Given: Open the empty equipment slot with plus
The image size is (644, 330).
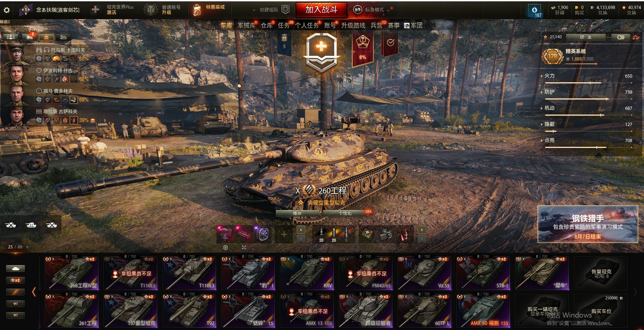Looking at the screenshot, I should tap(284, 234).
